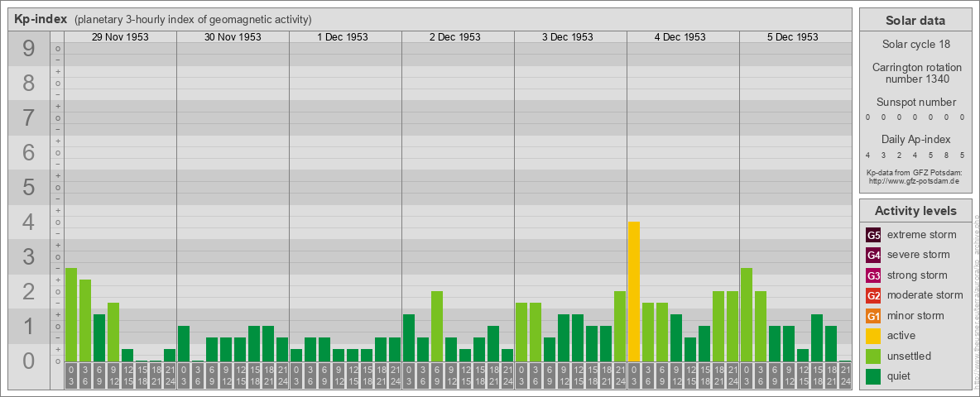The width and height of the screenshot is (980, 397).
Task: Open the gfz-potsdam.de link
Action: [913, 180]
